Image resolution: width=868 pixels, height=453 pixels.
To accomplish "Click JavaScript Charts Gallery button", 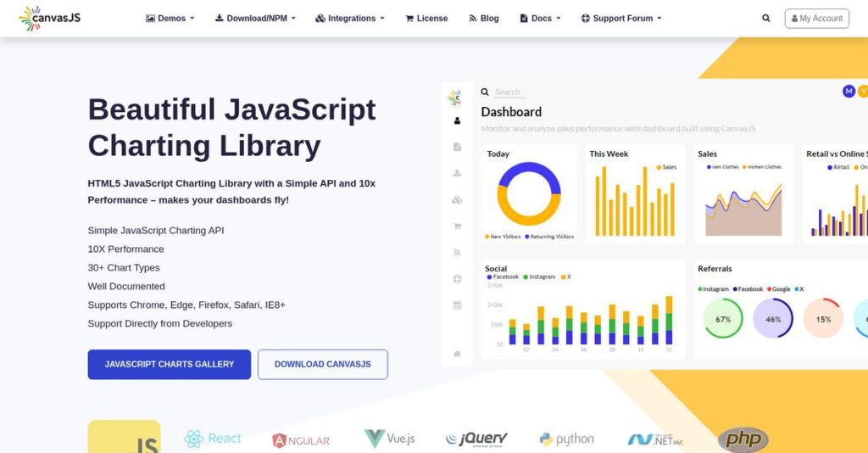I will 170,365.
